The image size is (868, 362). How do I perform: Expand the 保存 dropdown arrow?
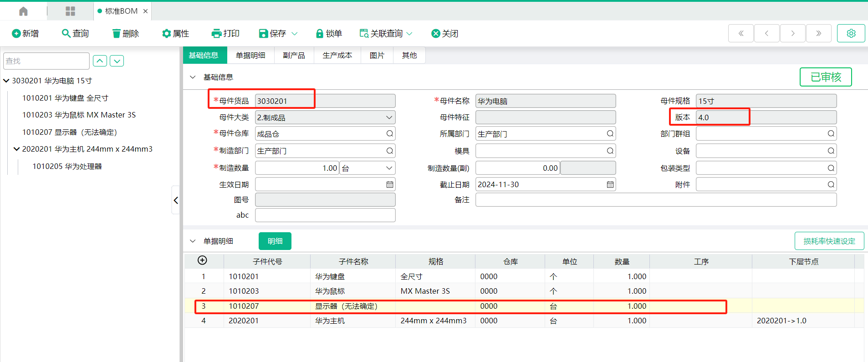pos(294,33)
